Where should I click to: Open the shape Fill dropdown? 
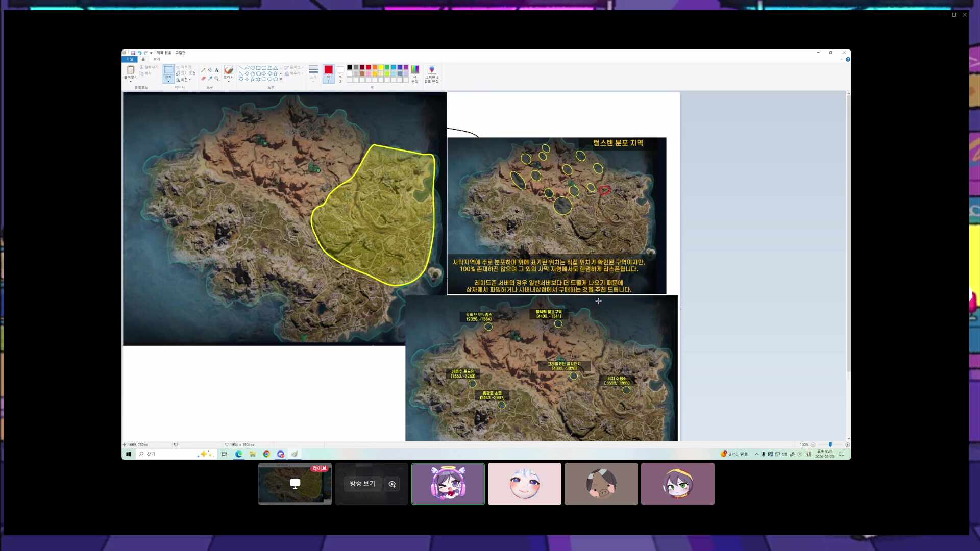point(294,73)
